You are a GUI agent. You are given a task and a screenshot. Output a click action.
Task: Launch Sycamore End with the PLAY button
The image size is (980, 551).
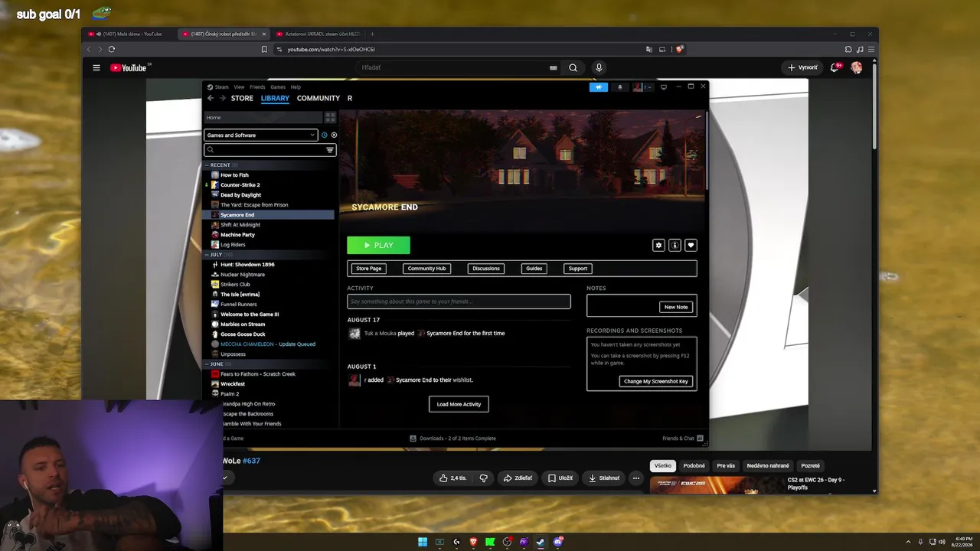[378, 245]
